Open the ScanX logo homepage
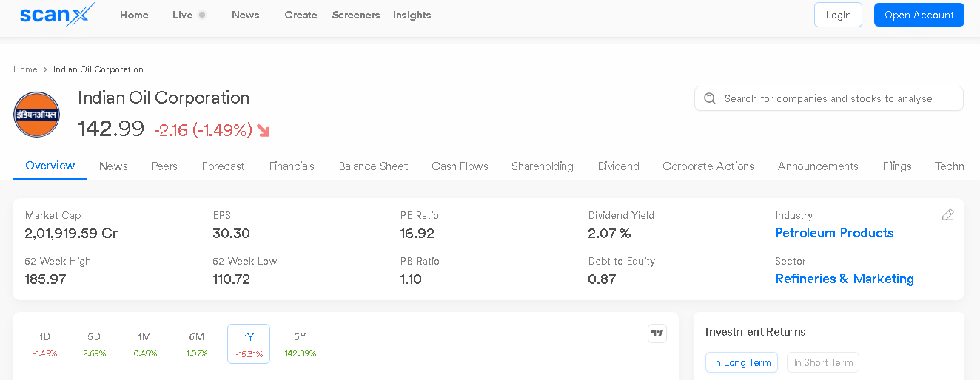Image resolution: width=980 pixels, height=380 pixels. coord(58,15)
